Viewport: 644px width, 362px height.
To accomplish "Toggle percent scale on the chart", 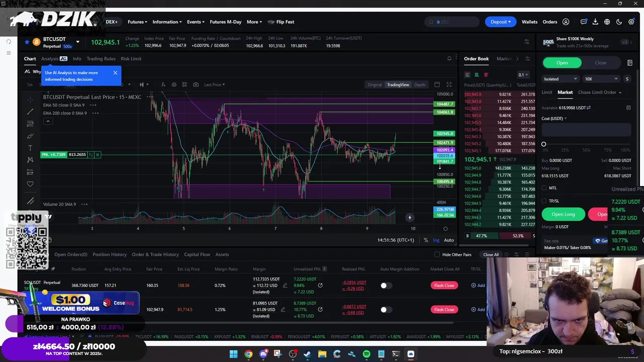I will (x=426, y=240).
